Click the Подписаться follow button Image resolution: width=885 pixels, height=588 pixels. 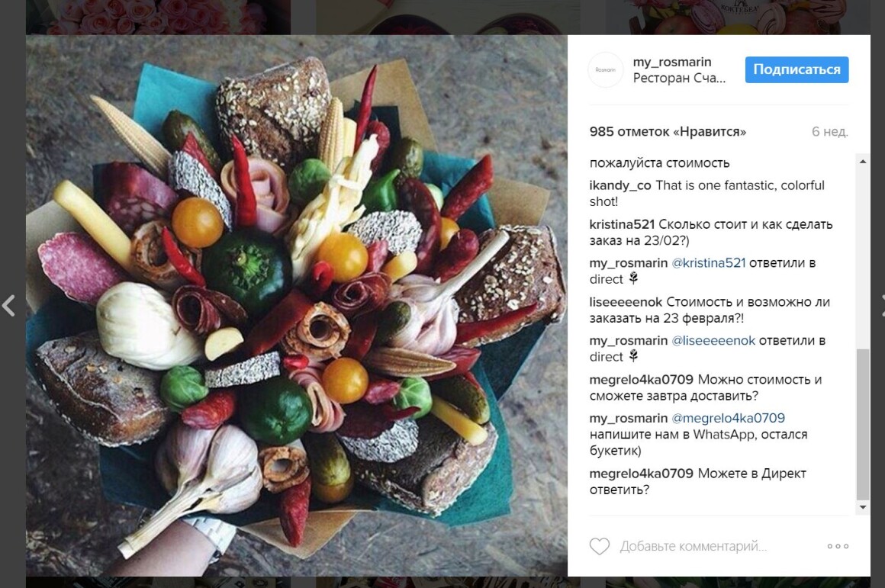(x=796, y=69)
